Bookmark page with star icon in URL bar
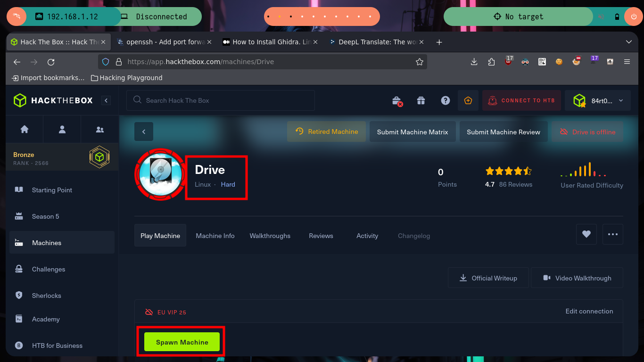This screenshot has height=362, width=644. tap(419, 62)
